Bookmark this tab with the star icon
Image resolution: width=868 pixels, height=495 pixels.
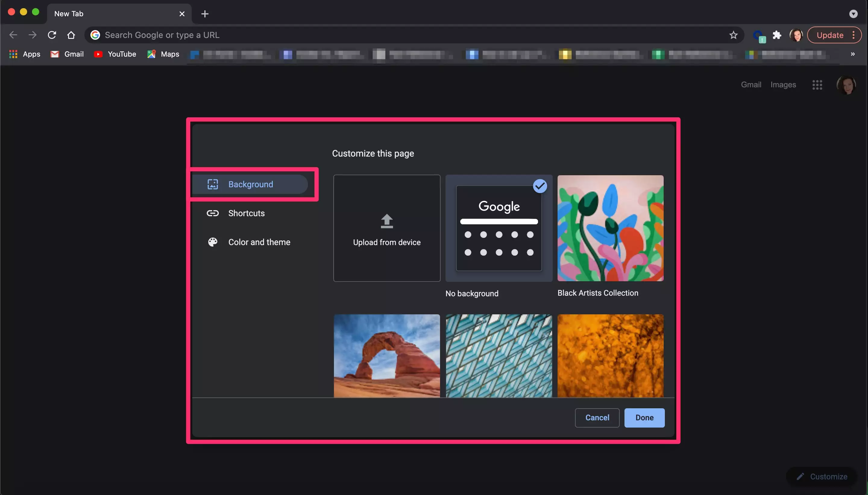[x=733, y=35]
